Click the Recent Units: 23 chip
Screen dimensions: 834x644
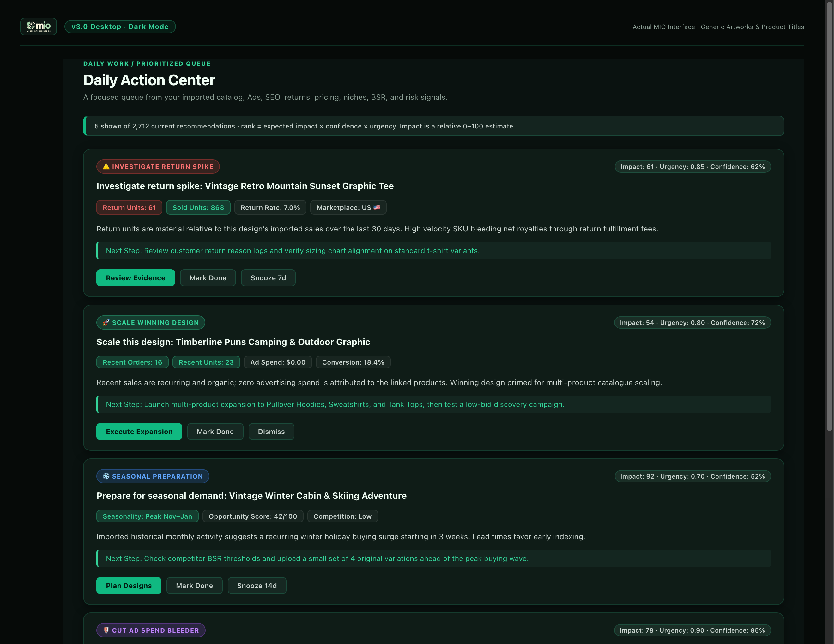click(206, 362)
